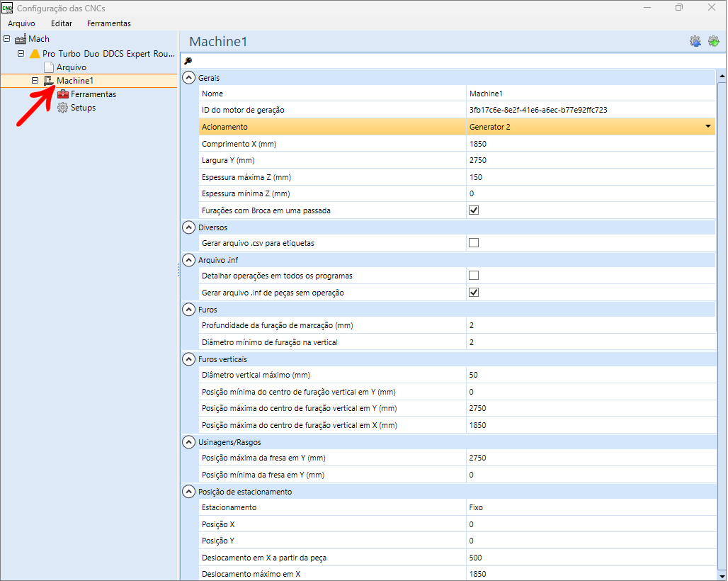
Task: Edit the Espessura mínima Z value 0
Action: pyautogui.click(x=590, y=193)
